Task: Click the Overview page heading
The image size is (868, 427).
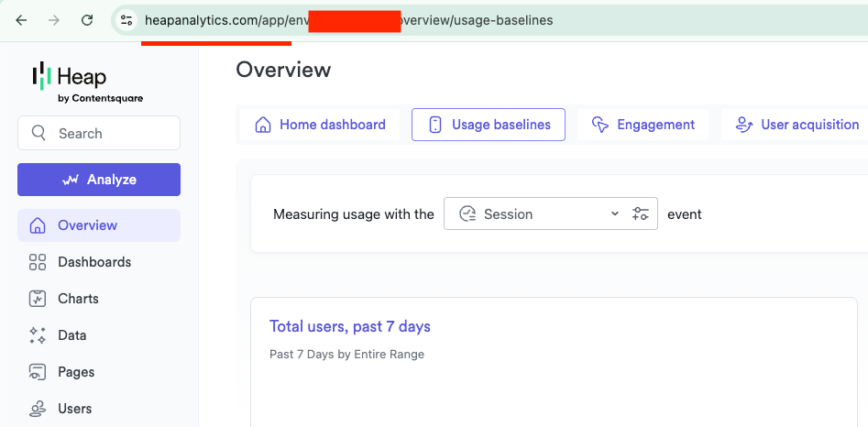Action: [x=283, y=70]
